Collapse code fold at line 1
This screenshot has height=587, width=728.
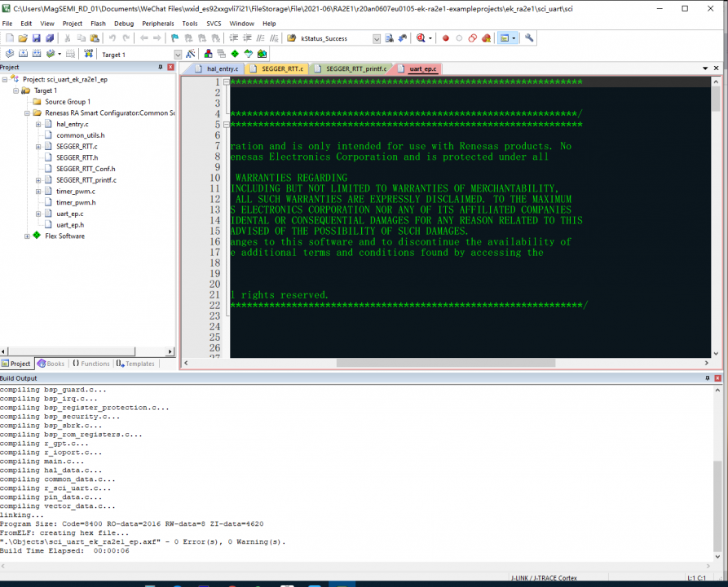click(x=226, y=82)
